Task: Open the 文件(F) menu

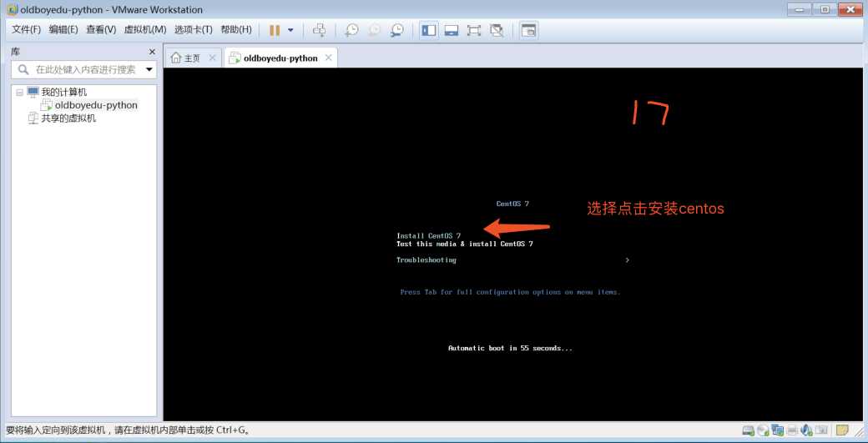Action: point(27,30)
